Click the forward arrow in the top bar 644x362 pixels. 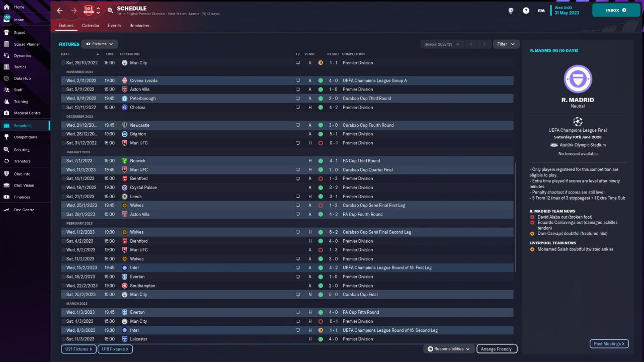pos(74,11)
